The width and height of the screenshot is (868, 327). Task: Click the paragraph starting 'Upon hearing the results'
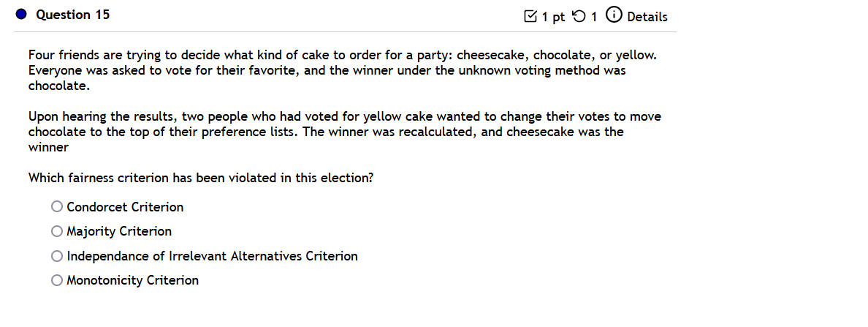pos(344,132)
